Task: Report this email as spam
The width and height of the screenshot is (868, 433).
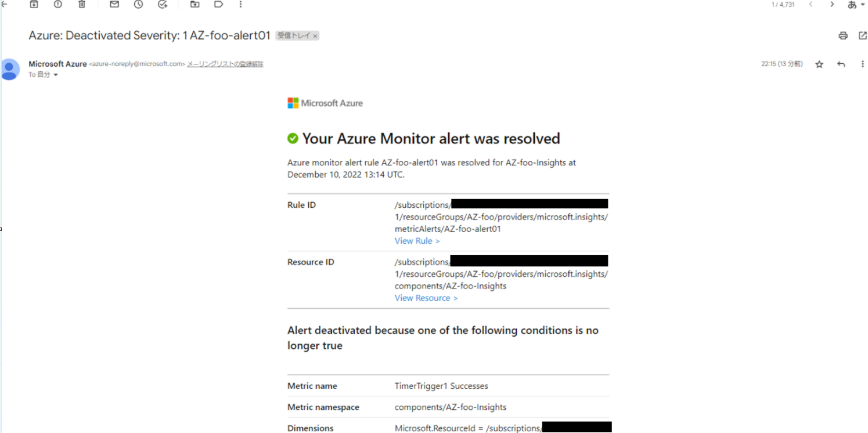Action: click(57, 4)
